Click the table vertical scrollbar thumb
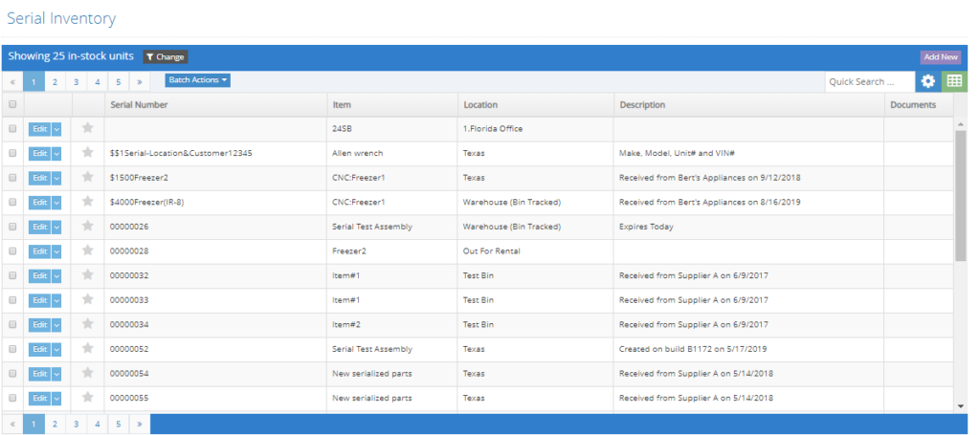 coord(961,195)
